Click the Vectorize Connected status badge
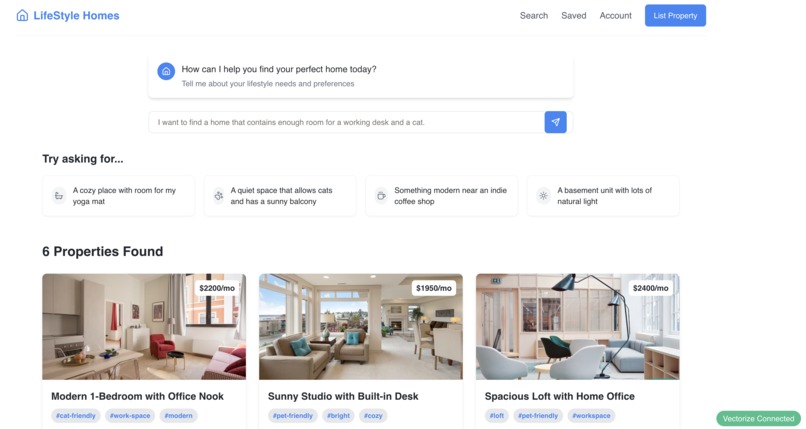 pyautogui.click(x=758, y=419)
